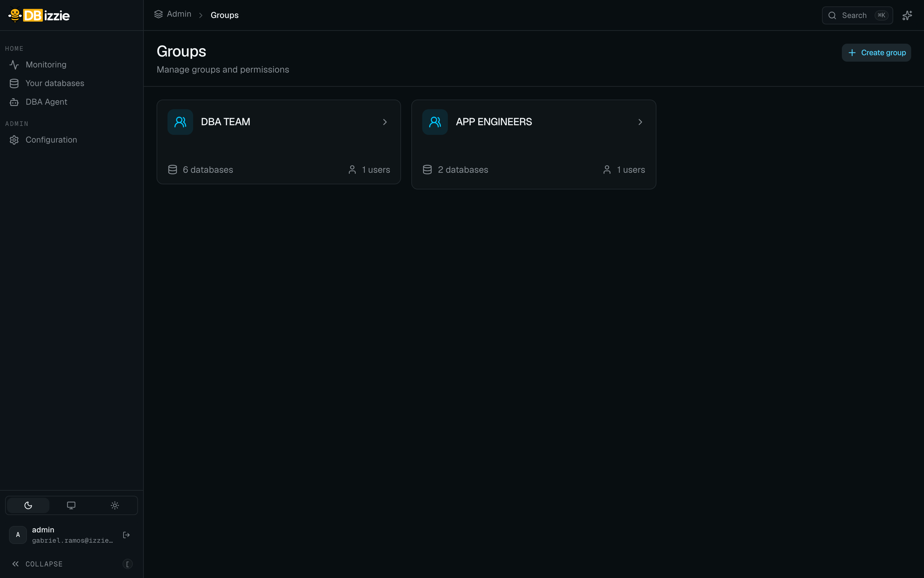The height and width of the screenshot is (578, 924).
Task: Open Monitoring in the sidebar
Action: [x=72, y=65]
